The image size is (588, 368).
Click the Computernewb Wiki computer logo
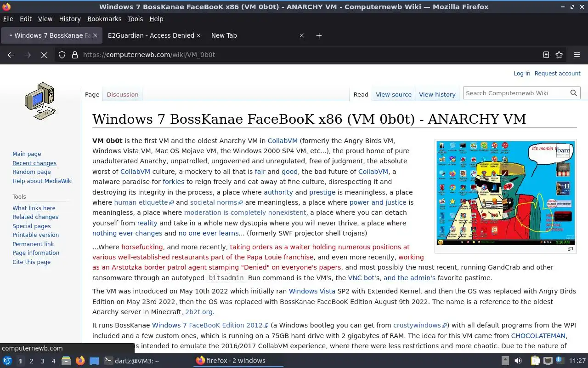40,101
